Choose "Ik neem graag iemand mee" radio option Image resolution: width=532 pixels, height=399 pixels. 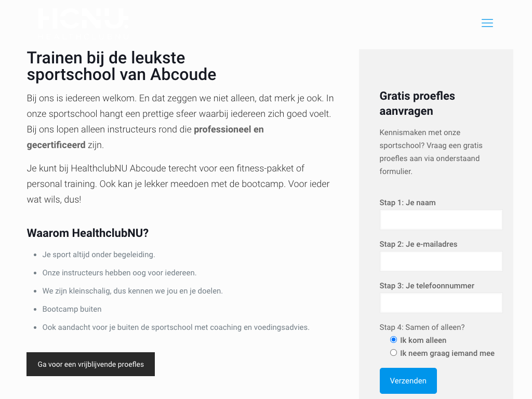(x=393, y=353)
